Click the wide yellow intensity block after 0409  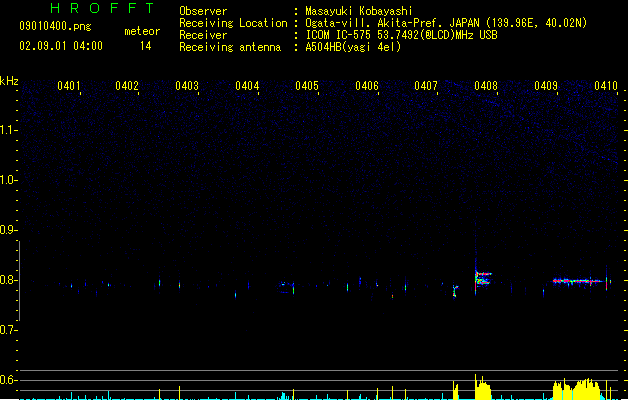[x=577, y=389]
